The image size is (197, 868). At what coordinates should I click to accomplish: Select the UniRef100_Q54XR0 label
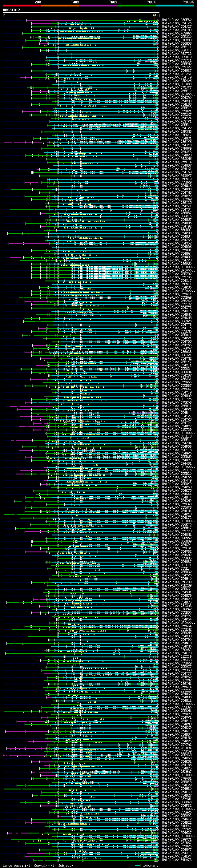coord(177,98)
